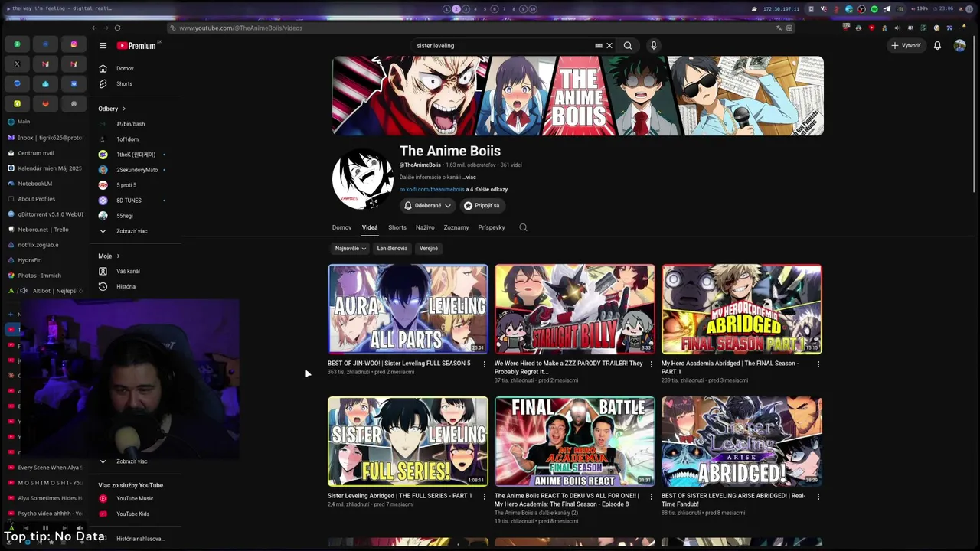The width and height of the screenshot is (980, 551).
Task: Open options for BEST OF JIN-WOO video
Action: 484,364
